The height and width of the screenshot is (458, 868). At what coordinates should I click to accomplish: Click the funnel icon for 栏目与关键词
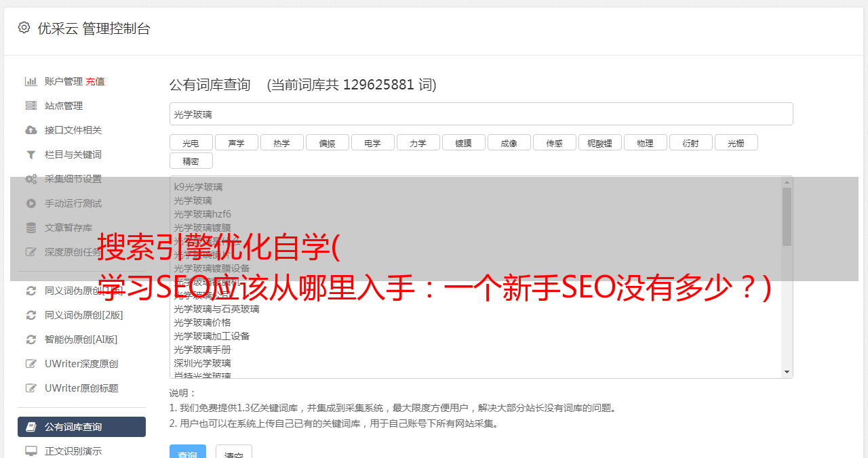pyautogui.click(x=31, y=154)
